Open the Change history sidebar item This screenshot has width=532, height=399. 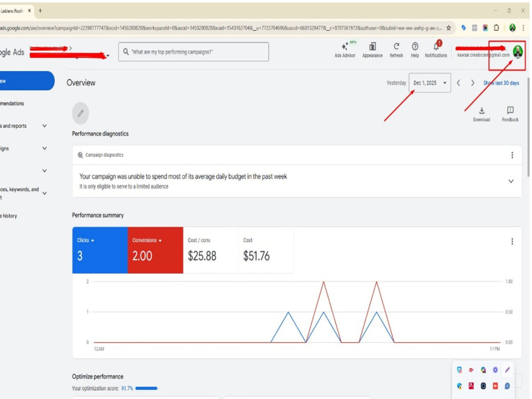click(x=9, y=216)
